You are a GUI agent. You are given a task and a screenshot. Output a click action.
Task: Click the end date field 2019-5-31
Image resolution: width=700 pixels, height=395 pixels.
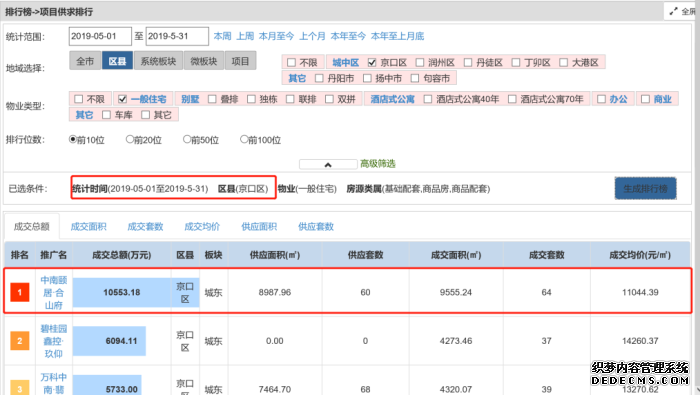tap(177, 36)
